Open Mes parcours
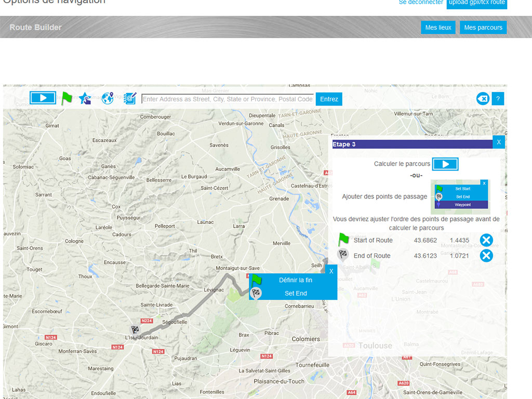Screen dimensions: 532x399 point(483,28)
